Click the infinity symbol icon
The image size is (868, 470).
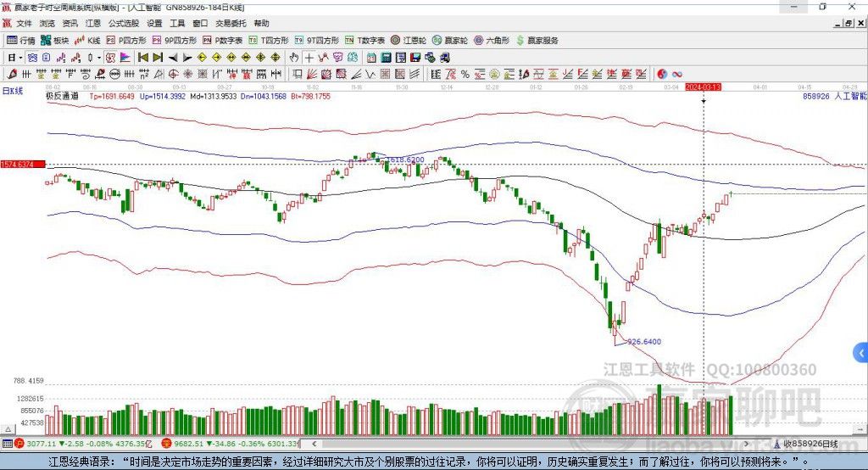(677, 75)
